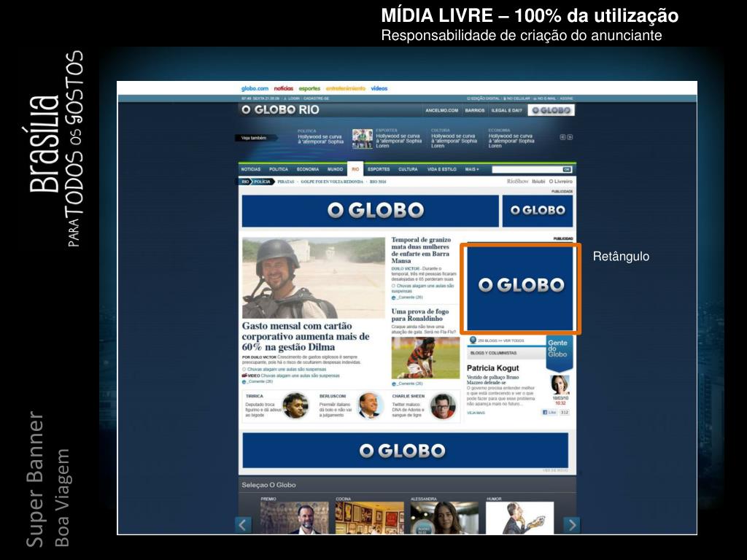
Task: Expand the MAIS + navigation menu
Action: 472,169
